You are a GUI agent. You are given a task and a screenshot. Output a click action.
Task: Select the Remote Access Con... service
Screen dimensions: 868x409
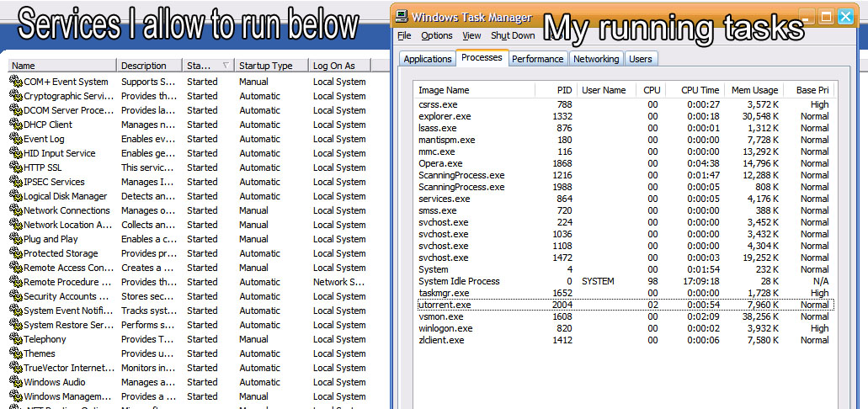click(x=189, y=268)
